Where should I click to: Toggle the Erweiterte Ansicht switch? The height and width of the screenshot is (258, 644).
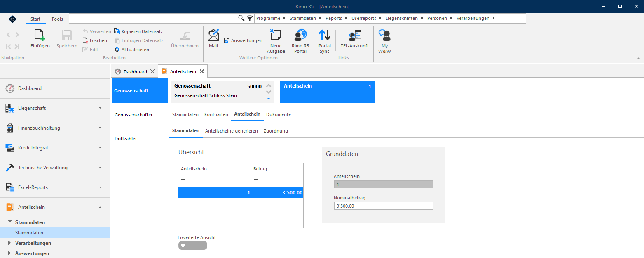[193, 246]
